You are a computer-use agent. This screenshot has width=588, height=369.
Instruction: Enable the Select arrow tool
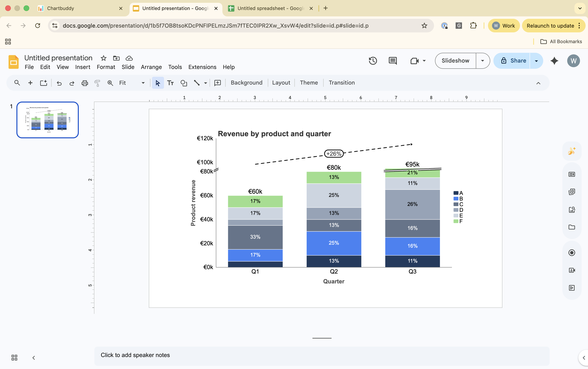(x=158, y=83)
